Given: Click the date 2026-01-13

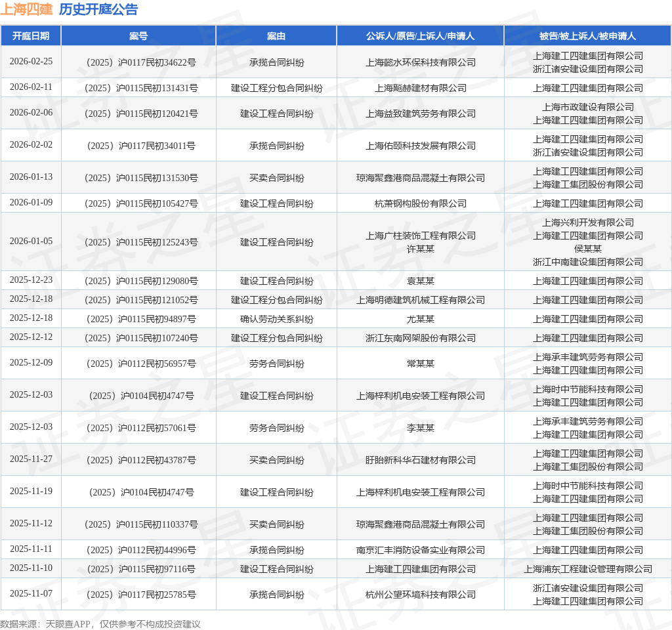Looking at the screenshot, I should pos(31,177).
